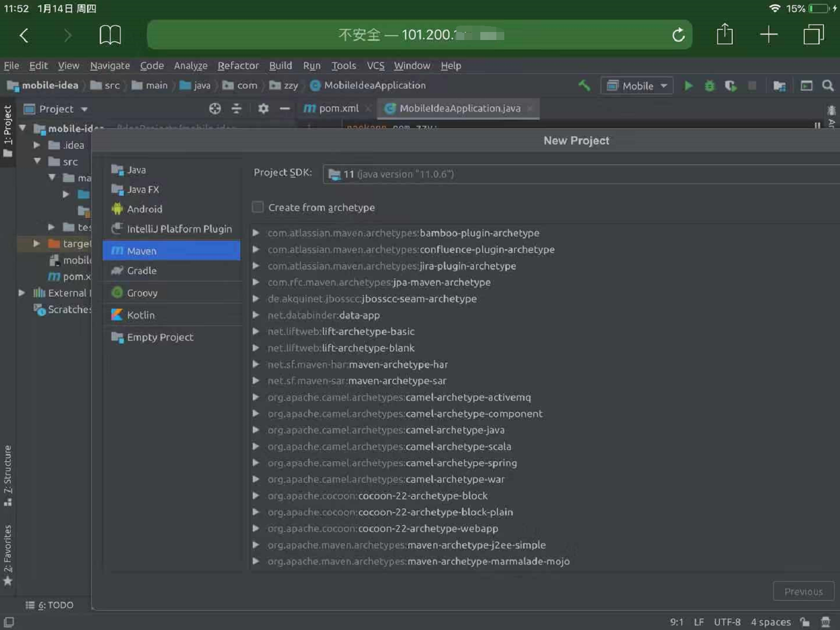Image resolution: width=840 pixels, height=630 pixels.
Task: Open the Mobile run configuration dropdown
Action: tap(637, 86)
